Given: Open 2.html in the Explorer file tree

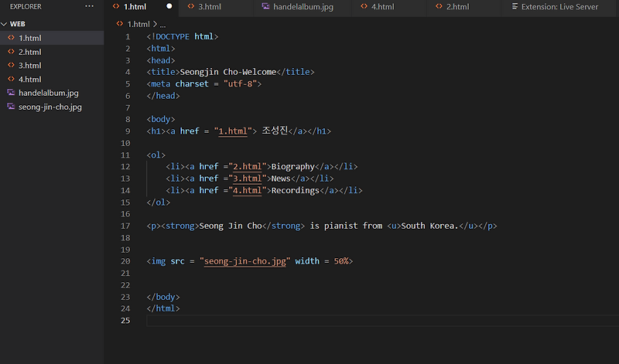Looking at the screenshot, I should point(29,52).
